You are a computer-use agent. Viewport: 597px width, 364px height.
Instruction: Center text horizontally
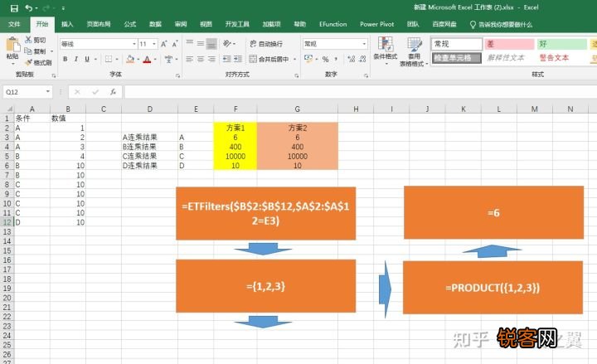201,59
